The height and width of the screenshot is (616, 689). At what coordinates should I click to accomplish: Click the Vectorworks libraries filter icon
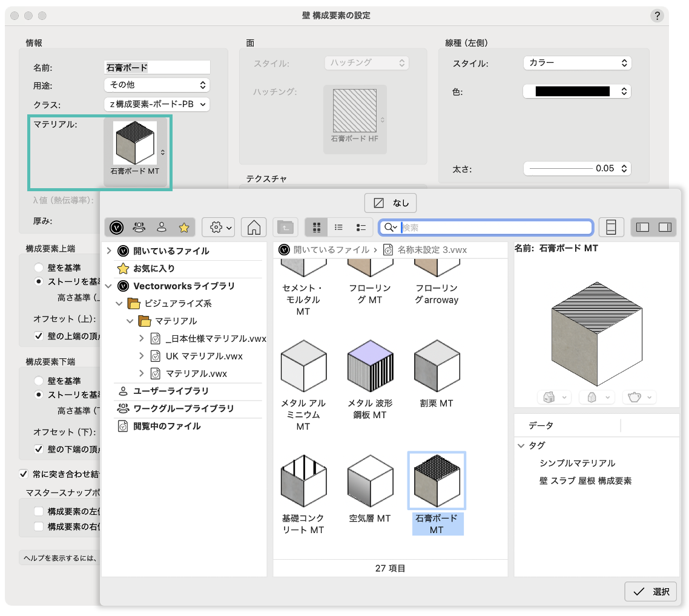pyautogui.click(x=117, y=228)
